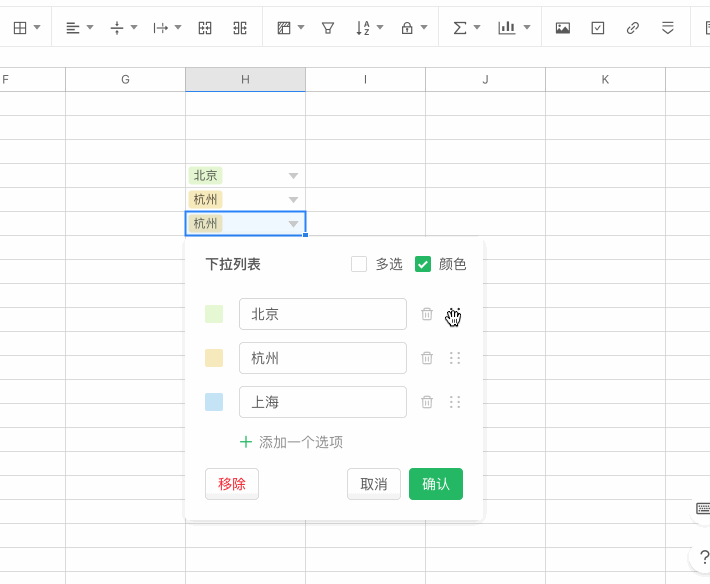
Task: Enable the 多选 checkbox
Action: (x=359, y=264)
